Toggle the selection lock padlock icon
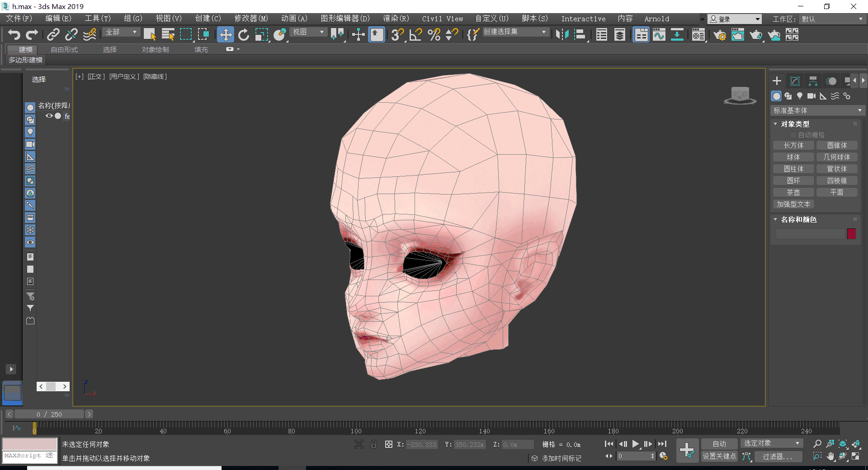 pyautogui.click(x=374, y=444)
